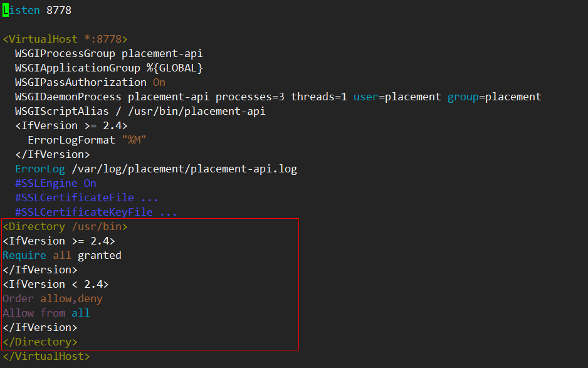The height and width of the screenshot is (368, 588).
Task: Click the commented #SSLEngine On line
Action: click(x=56, y=184)
